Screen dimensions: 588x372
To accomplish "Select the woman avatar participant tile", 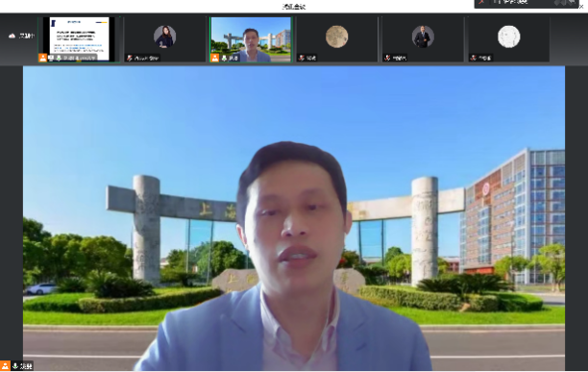I will click(164, 39).
